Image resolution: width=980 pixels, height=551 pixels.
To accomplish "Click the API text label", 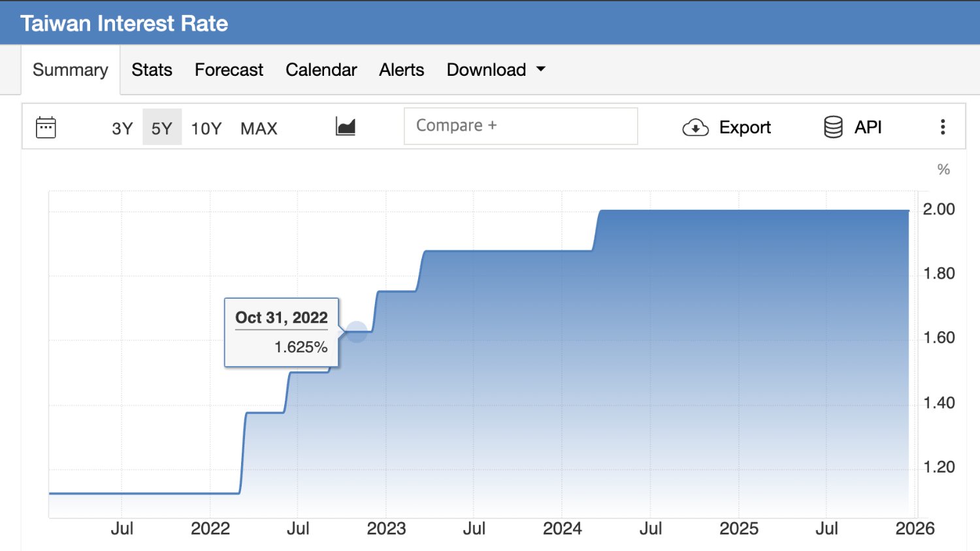I will (868, 127).
